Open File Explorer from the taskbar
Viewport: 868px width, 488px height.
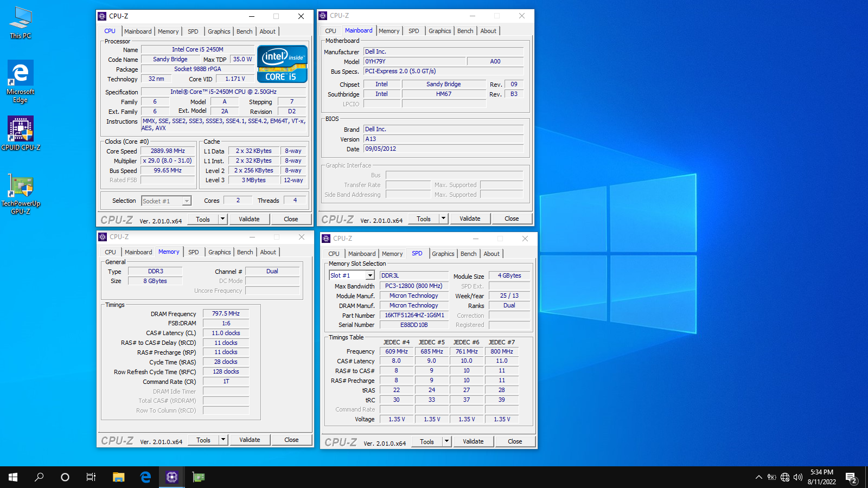point(118,477)
